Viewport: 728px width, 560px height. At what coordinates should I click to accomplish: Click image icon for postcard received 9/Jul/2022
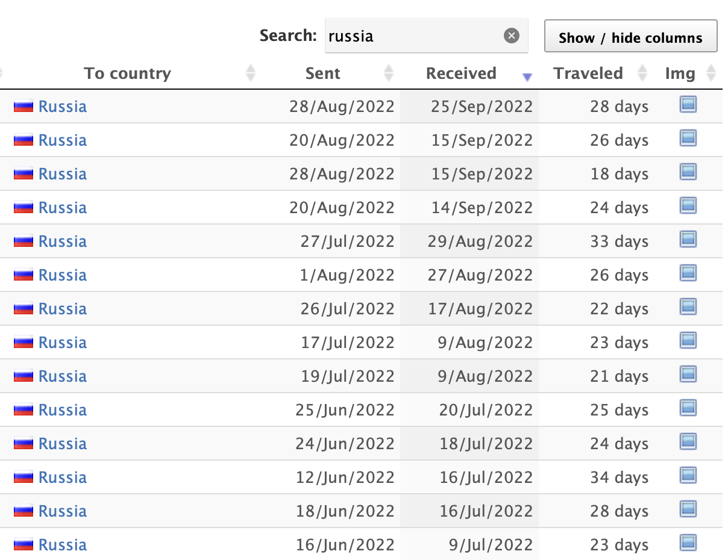tap(688, 544)
